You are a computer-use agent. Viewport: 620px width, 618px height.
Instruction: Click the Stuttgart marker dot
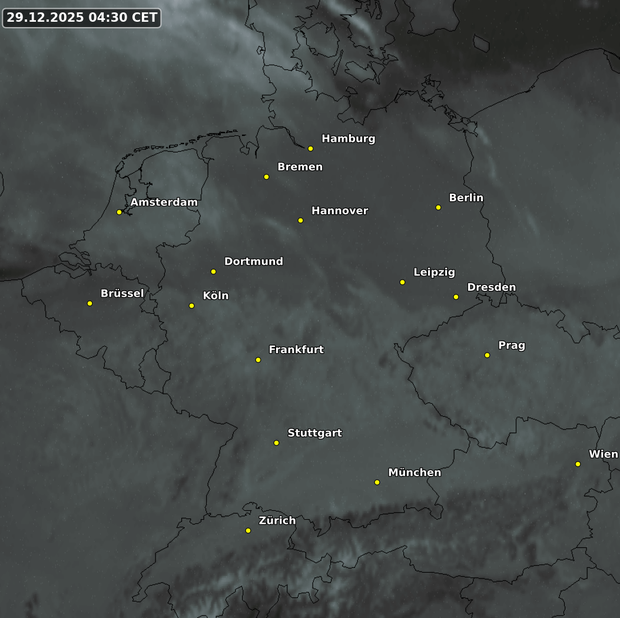pyautogui.click(x=277, y=443)
